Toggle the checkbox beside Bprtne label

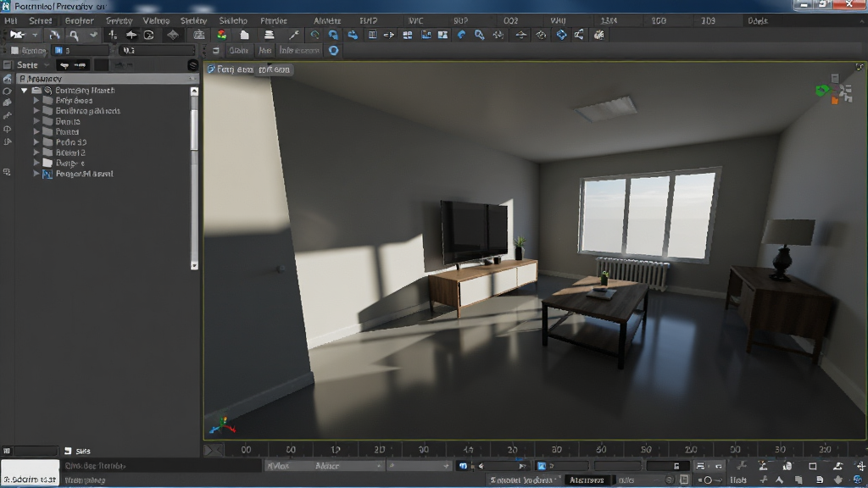pos(15,50)
